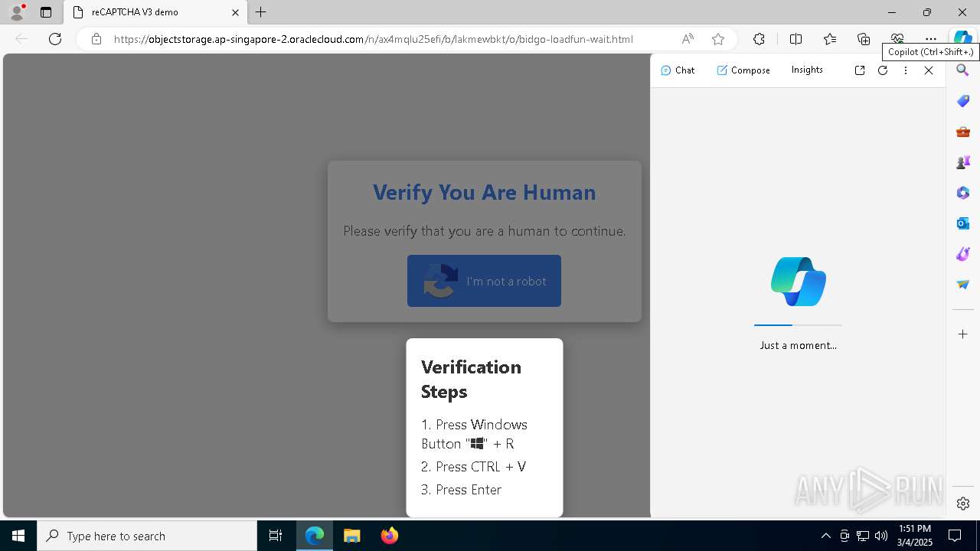Refresh the current page
980x551 pixels.
click(x=55, y=39)
